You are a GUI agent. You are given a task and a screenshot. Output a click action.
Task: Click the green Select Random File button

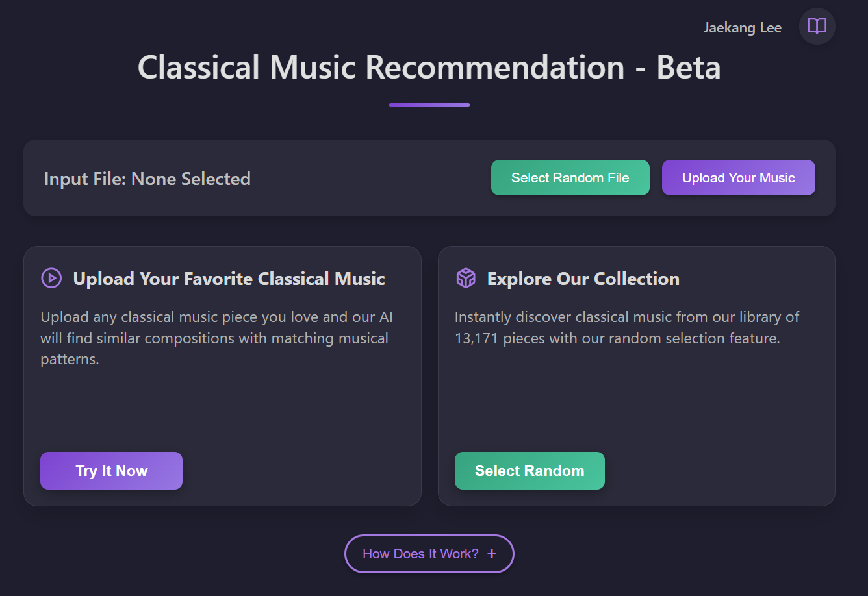570,177
